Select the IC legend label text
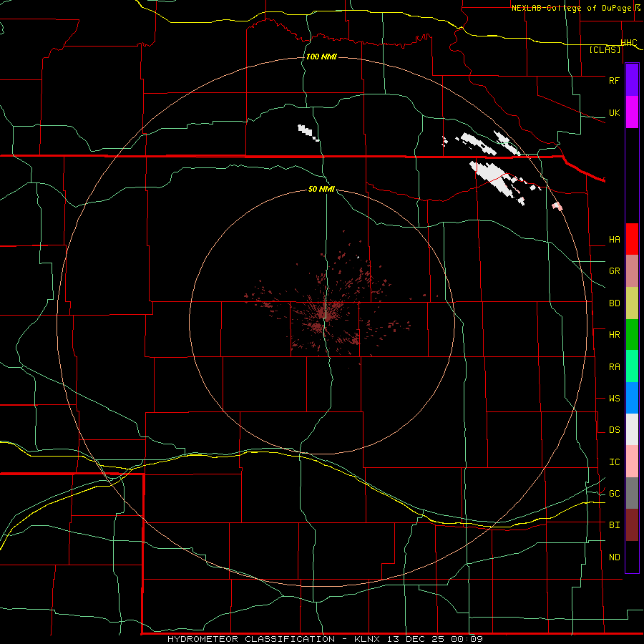This screenshot has width=644, height=644. (x=614, y=462)
